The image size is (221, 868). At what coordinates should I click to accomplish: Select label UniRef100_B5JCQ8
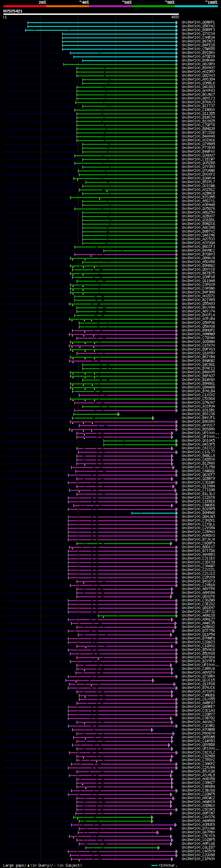click(x=198, y=772)
